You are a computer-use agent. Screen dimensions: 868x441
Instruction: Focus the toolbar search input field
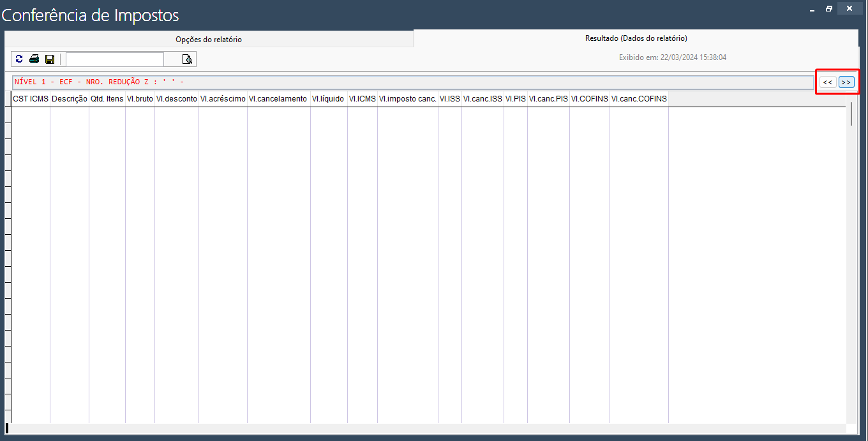tap(115, 59)
